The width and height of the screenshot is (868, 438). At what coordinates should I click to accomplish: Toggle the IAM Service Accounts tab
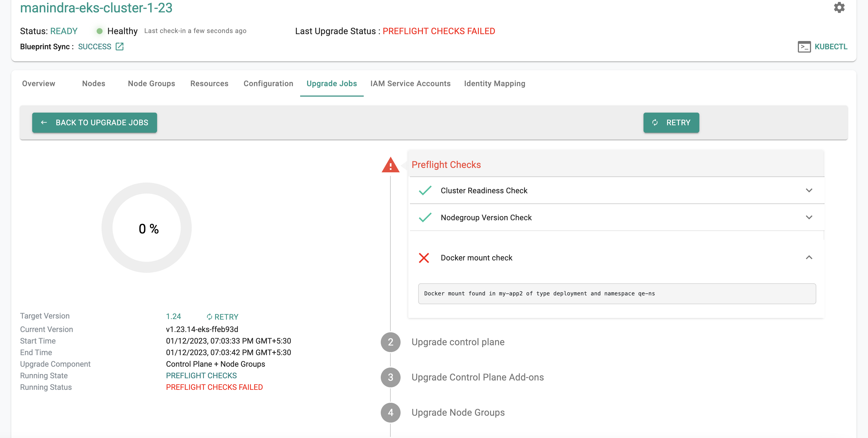click(410, 84)
